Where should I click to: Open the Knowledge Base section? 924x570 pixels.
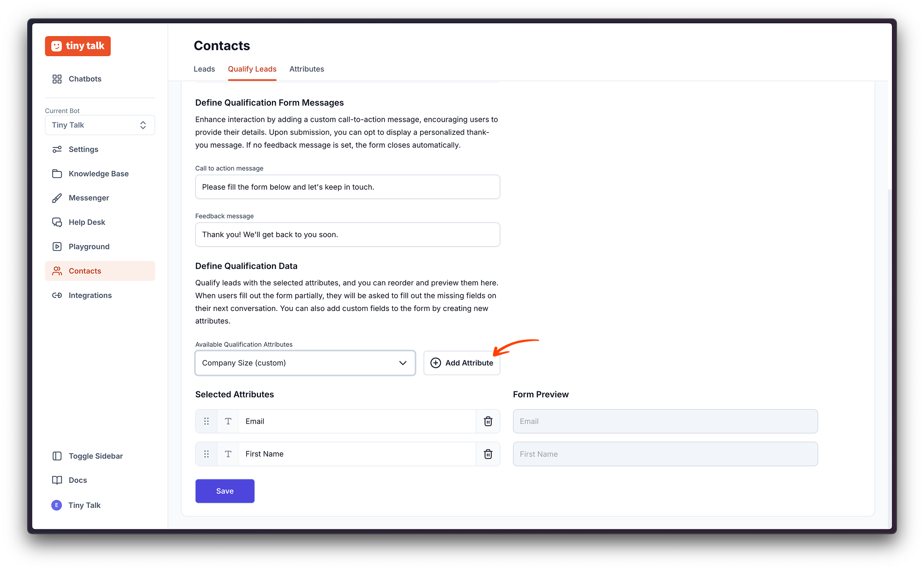pyautogui.click(x=98, y=174)
